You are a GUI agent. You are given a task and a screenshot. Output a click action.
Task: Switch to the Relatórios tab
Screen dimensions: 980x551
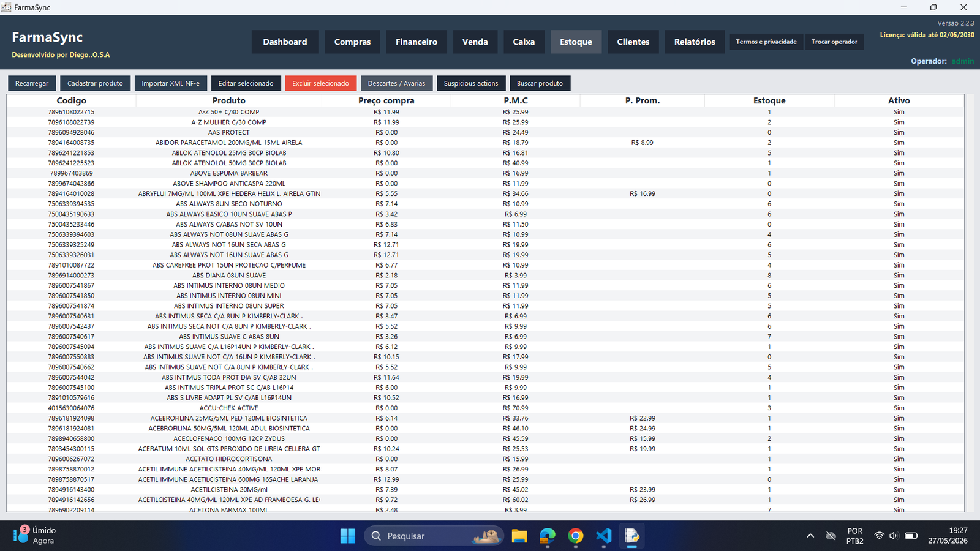695,42
